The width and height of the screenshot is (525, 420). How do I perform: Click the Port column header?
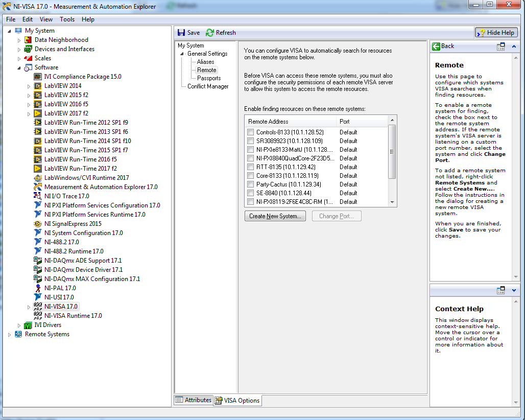pyautogui.click(x=362, y=122)
